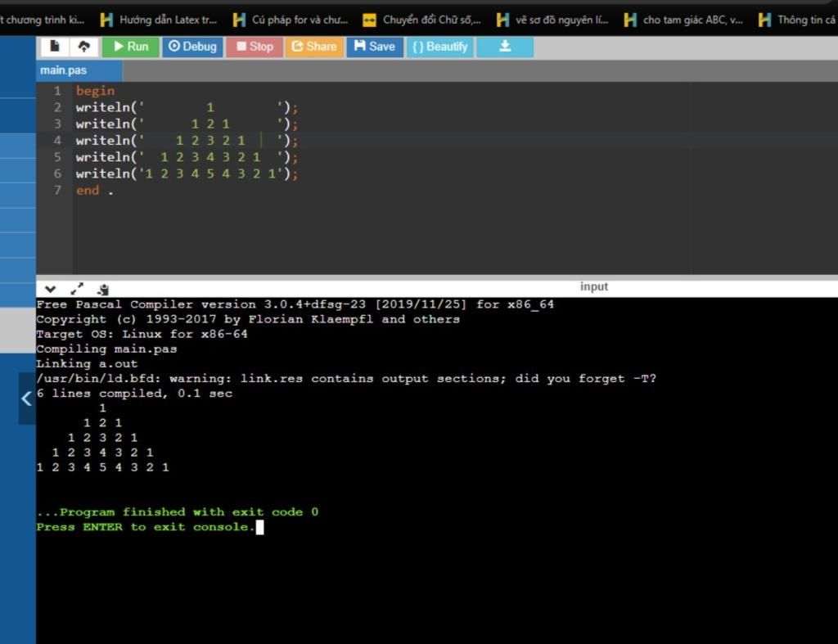This screenshot has width=838, height=644.
Task: Click the '1 2 3 4 5 4 3 2 1' console output row
Action: click(x=102, y=467)
